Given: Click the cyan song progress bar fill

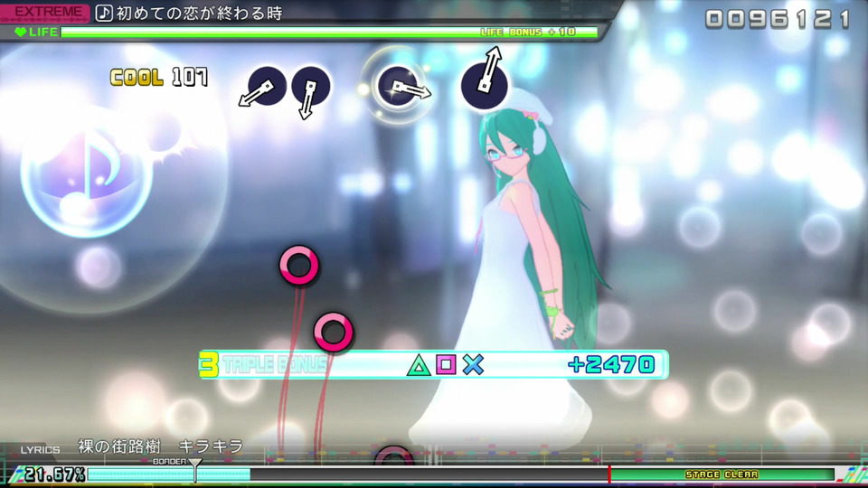Looking at the screenshot, I should [169, 474].
